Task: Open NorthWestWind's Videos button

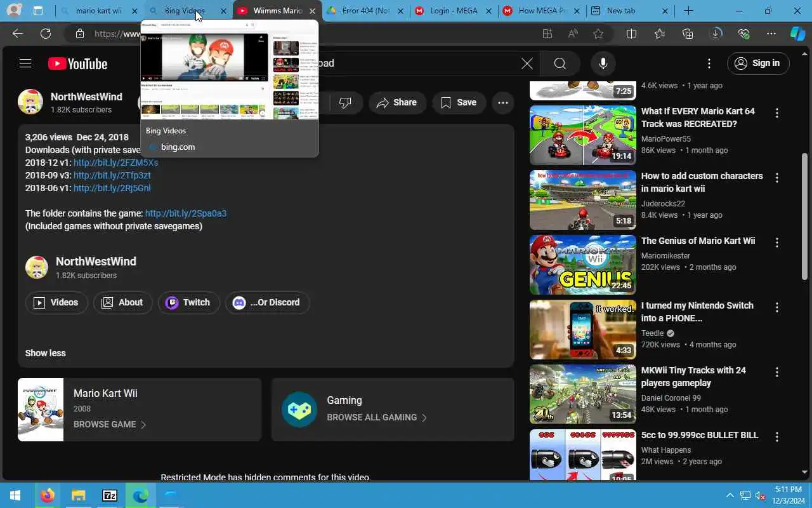Action: click(x=56, y=302)
